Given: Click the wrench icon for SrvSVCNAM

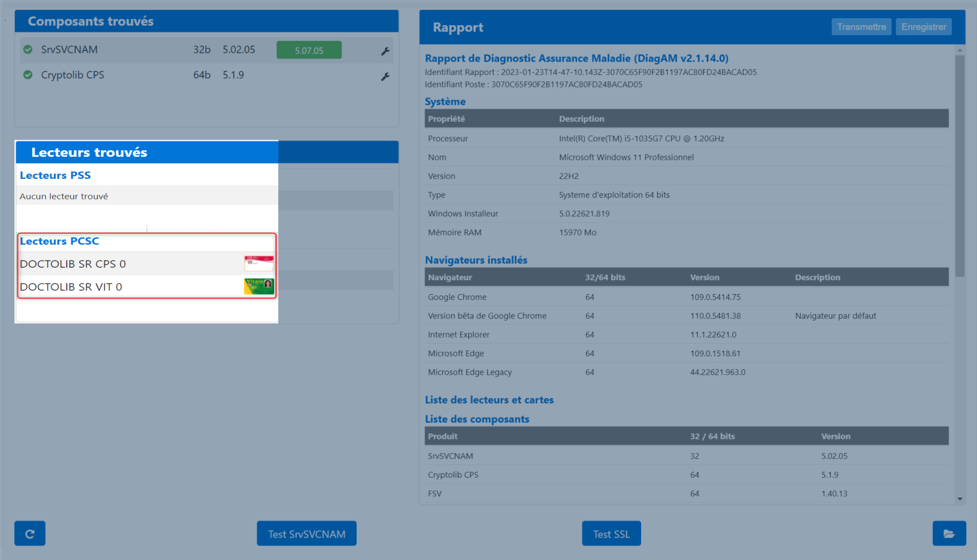Looking at the screenshot, I should pyautogui.click(x=385, y=51).
